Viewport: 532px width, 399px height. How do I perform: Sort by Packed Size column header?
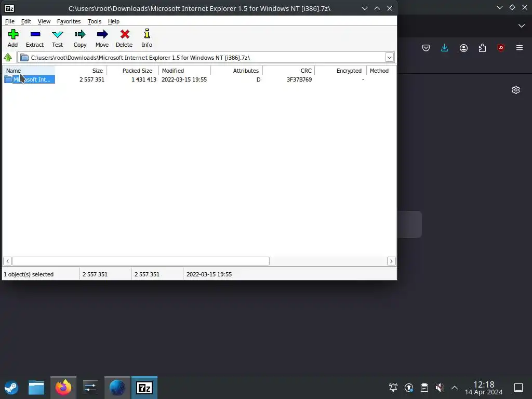(132, 71)
